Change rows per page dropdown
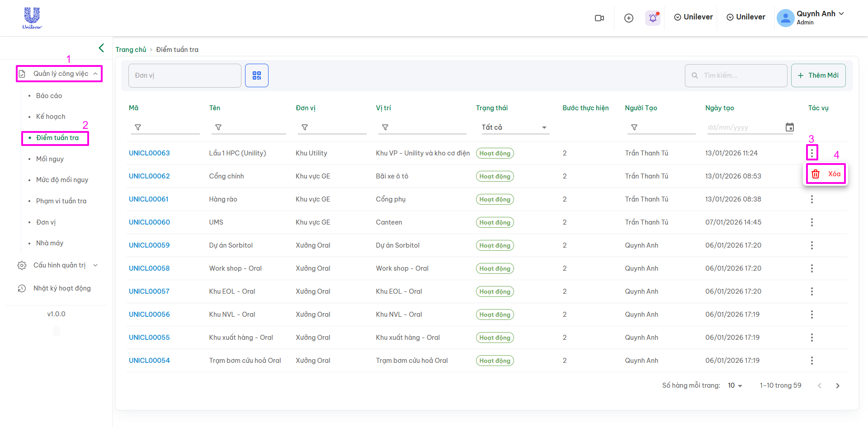This screenshot has width=868, height=427. pyautogui.click(x=735, y=385)
